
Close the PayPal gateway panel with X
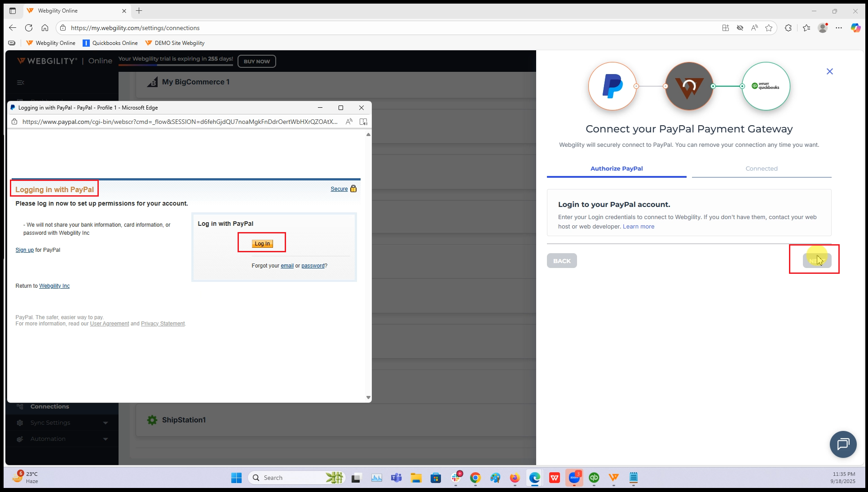click(830, 71)
